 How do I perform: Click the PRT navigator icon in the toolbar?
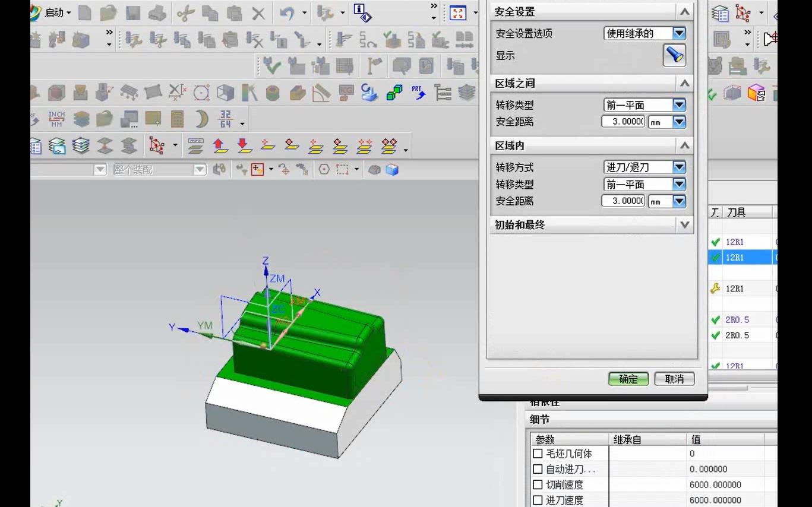click(x=418, y=92)
